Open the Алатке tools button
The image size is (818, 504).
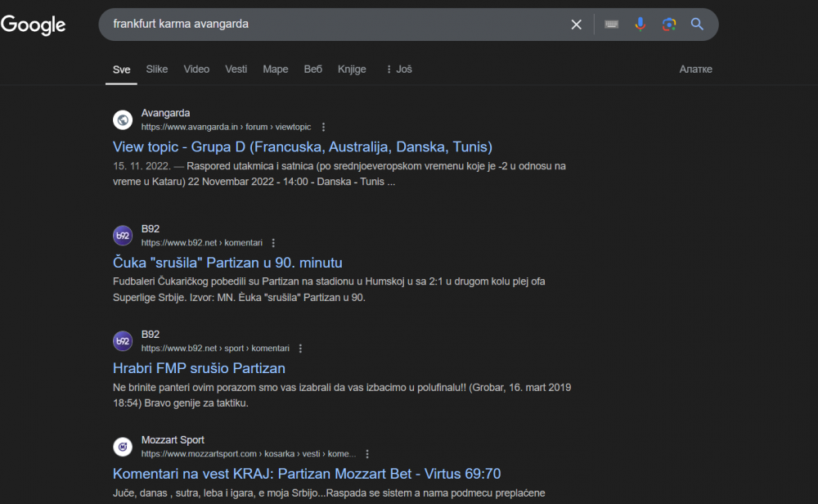click(695, 70)
